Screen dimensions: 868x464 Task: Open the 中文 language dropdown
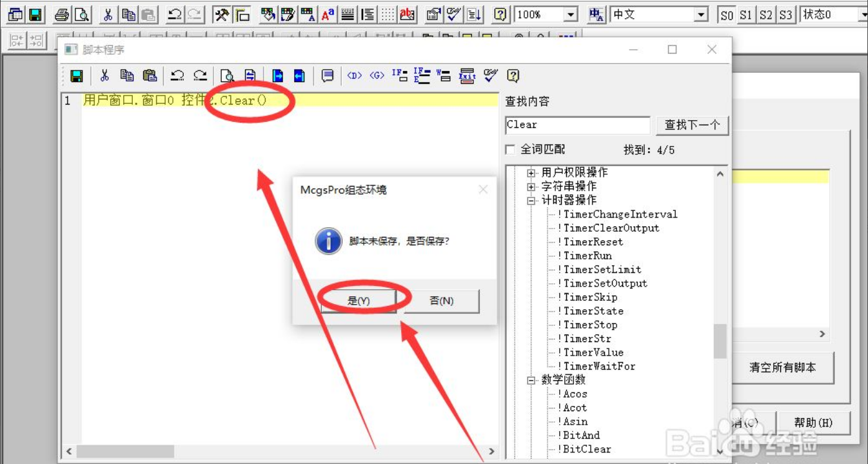pyautogui.click(x=702, y=15)
